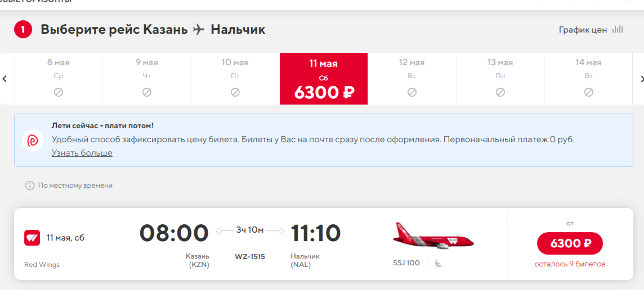Screen dimensions: 644x290
Task: Click the Red Wings airline logo icon
Action: pyautogui.click(x=32, y=238)
